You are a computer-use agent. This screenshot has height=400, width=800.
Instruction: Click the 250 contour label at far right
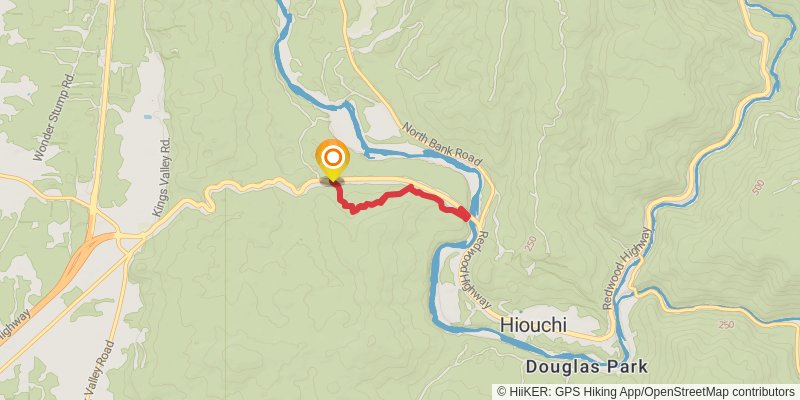(x=726, y=325)
